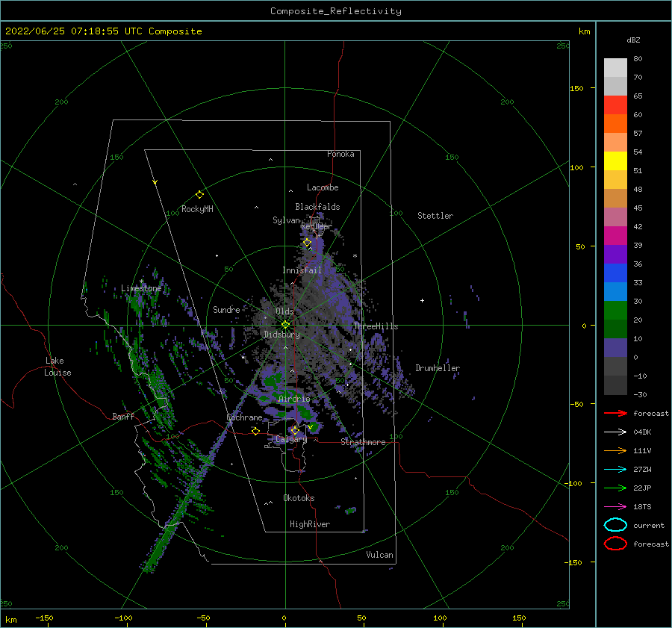Pick the light grey legend swatch between 80 and 70
The height and width of the screenshot is (628, 672).
(615, 68)
